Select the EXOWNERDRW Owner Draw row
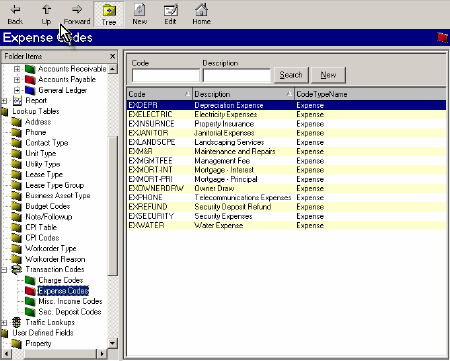450x361 pixels. point(287,188)
